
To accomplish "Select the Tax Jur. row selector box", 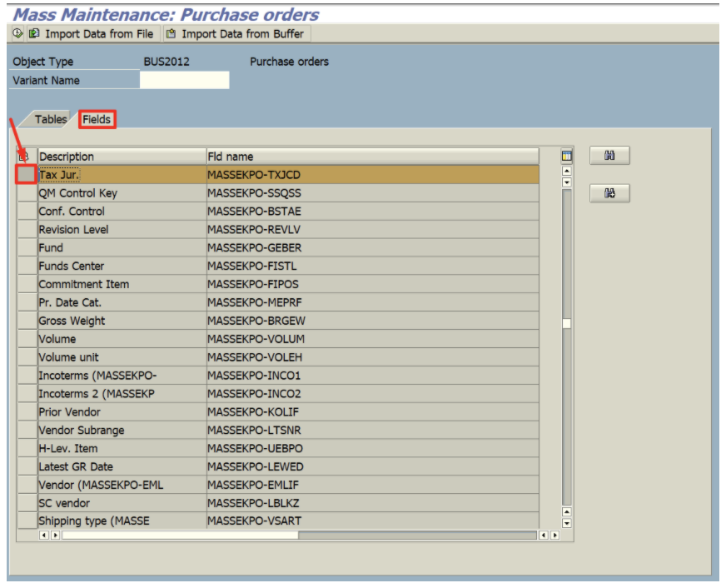I will (x=27, y=175).
